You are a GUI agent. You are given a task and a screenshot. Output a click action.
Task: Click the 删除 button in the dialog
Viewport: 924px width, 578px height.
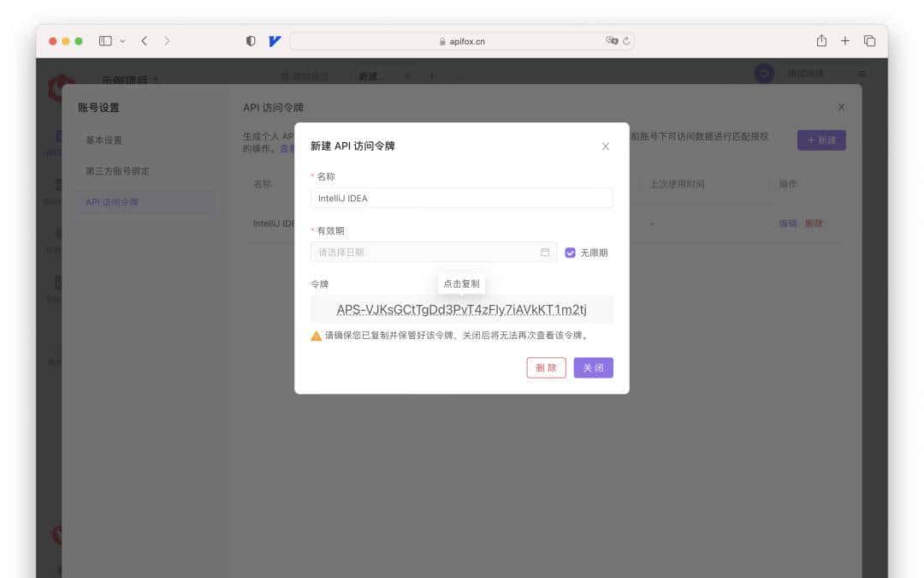(x=546, y=367)
